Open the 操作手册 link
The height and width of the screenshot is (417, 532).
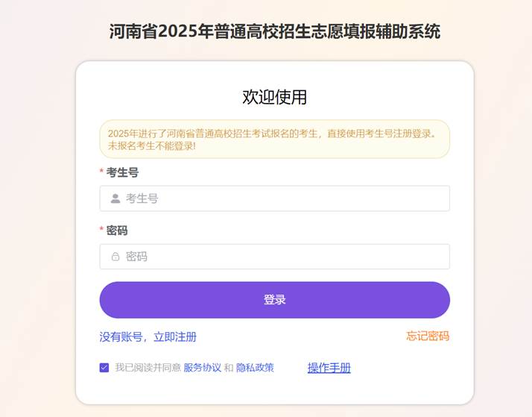(x=329, y=368)
